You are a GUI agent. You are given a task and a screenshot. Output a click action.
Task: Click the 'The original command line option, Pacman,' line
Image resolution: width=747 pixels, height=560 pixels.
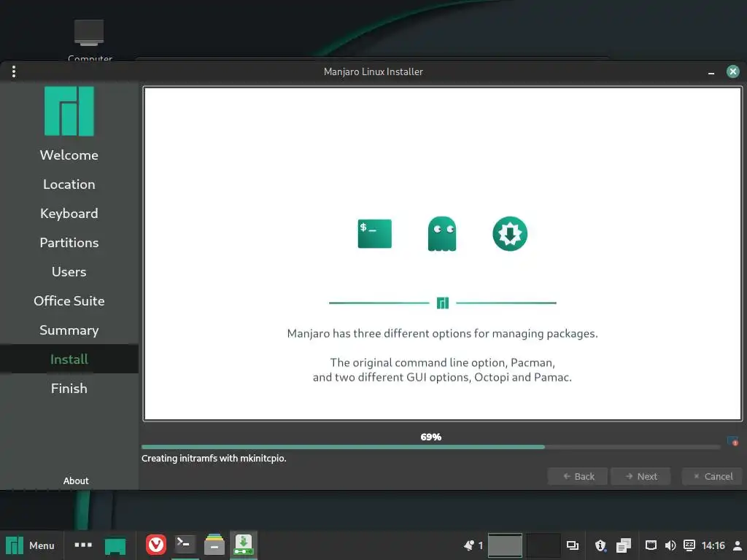point(443,362)
